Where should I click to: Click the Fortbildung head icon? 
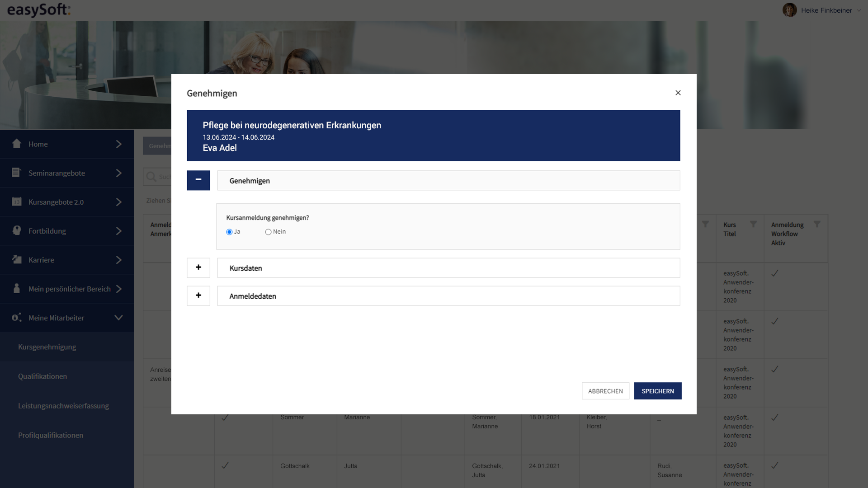[17, 230]
